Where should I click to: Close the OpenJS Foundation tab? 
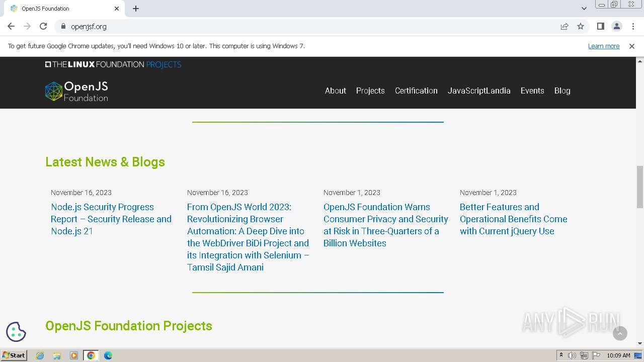tap(117, 9)
